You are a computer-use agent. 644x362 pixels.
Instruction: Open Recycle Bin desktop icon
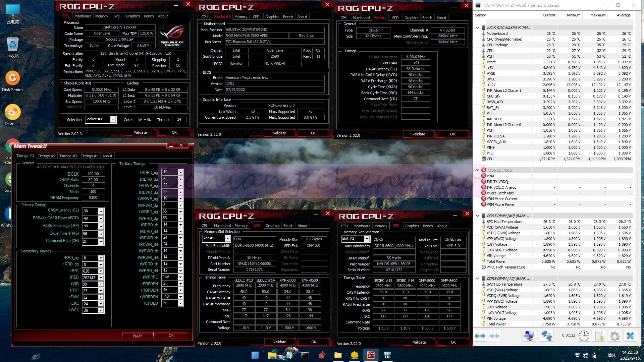click(13, 47)
